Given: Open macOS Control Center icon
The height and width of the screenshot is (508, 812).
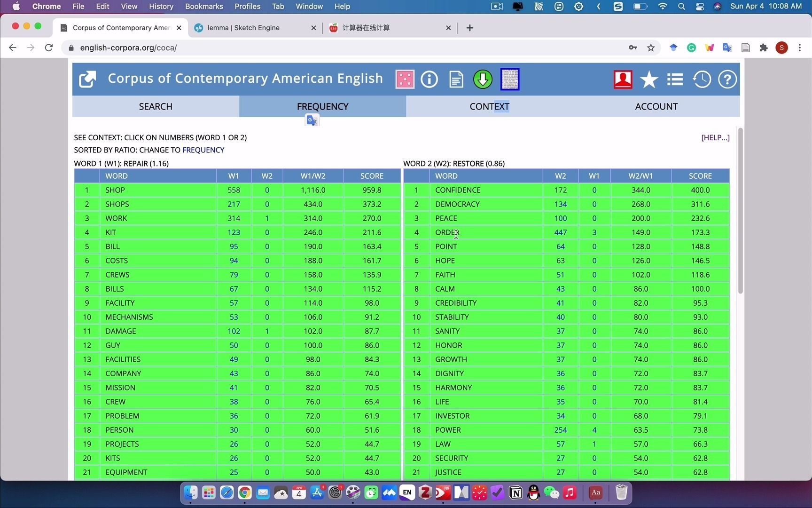Looking at the screenshot, I should 700,7.
